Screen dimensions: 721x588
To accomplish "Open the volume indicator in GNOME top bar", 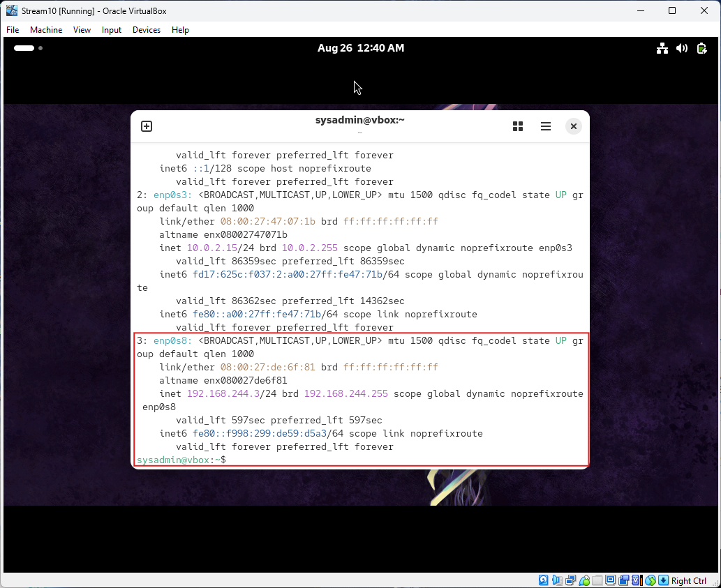I will coord(682,48).
